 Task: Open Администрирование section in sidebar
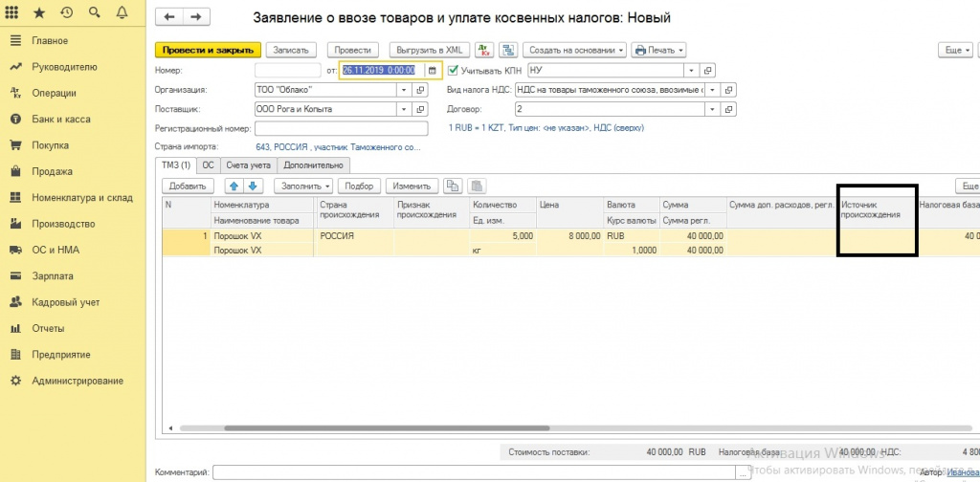tap(78, 381)
